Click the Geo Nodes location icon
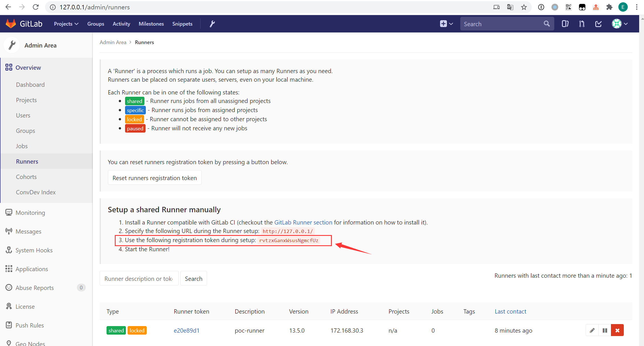This screenshot has width=644, height=346. [9, 343]
